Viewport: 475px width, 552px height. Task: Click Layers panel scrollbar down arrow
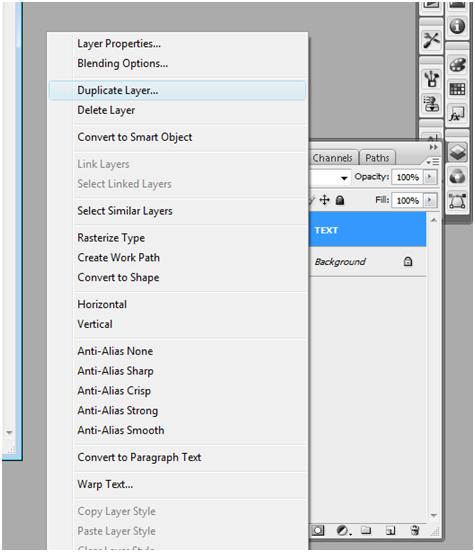[434, 515]
